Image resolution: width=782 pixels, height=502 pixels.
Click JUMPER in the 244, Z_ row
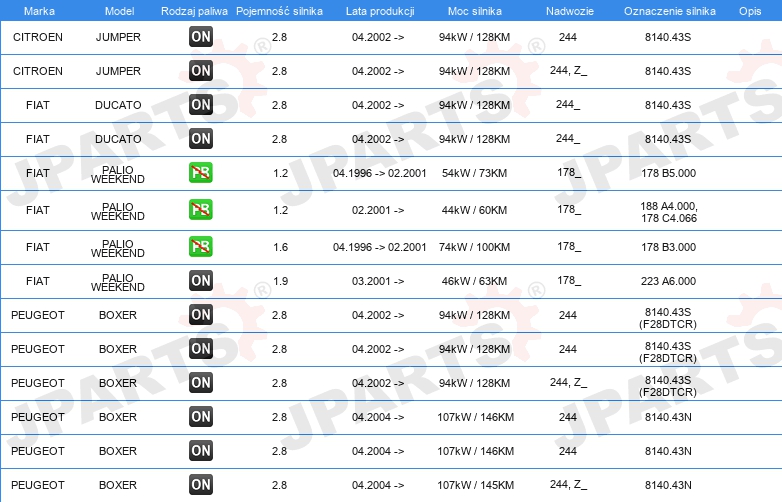[118, 71]
